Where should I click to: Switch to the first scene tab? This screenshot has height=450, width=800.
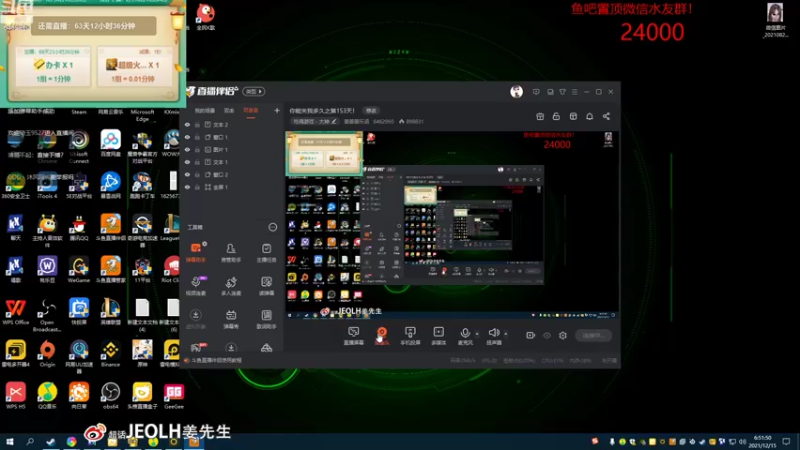205,111
